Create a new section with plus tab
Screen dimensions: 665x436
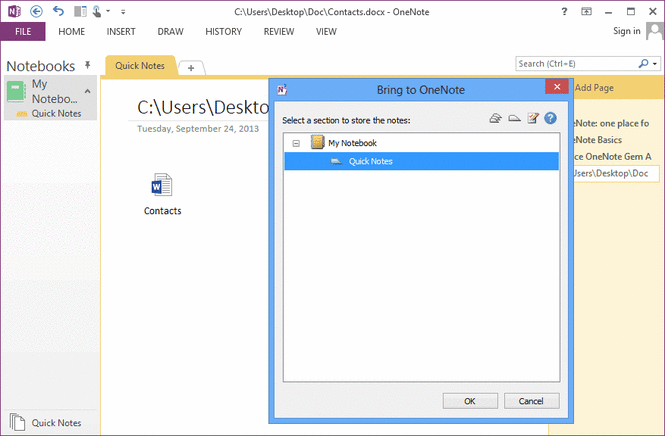click(x=191, y=67)
